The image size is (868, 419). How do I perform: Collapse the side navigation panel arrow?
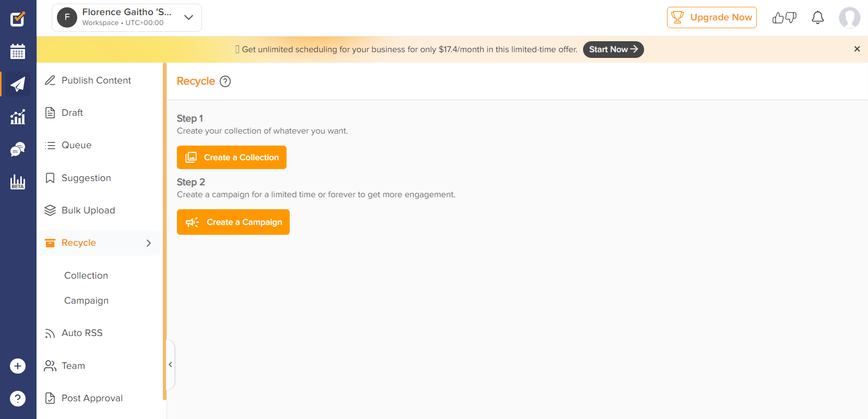(170, 365)
